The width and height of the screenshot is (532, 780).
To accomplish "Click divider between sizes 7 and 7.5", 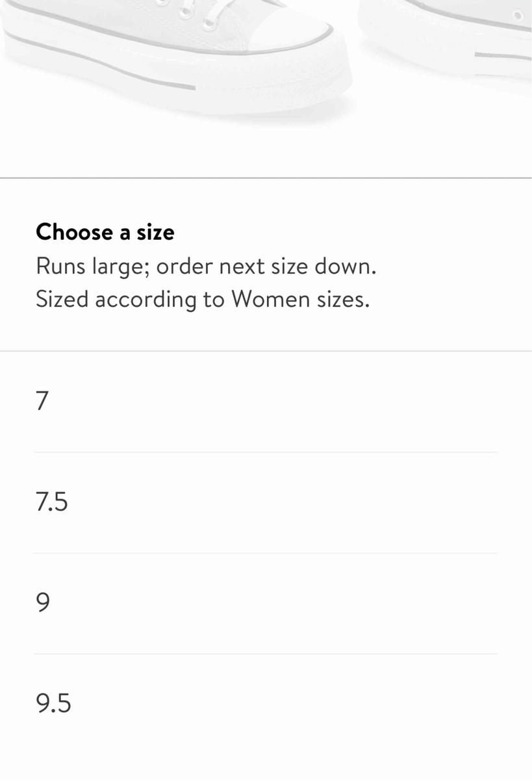I will [x=266, y=452].
